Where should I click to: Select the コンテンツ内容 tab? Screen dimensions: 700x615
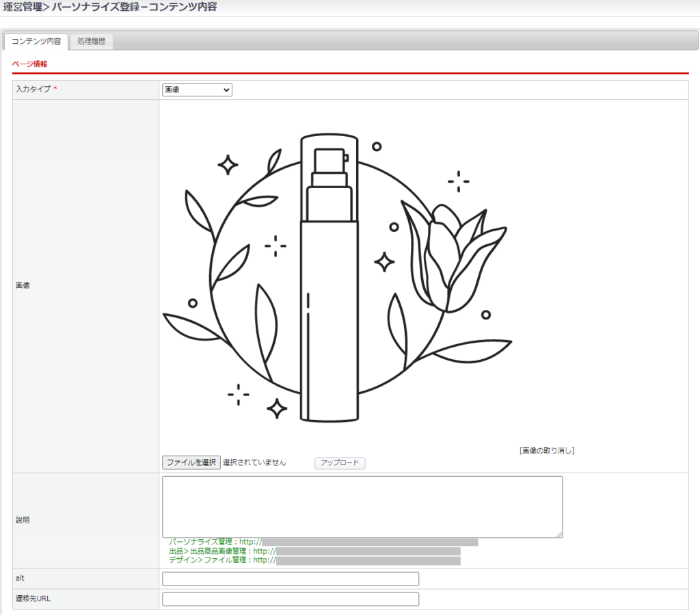coord(36,42)
